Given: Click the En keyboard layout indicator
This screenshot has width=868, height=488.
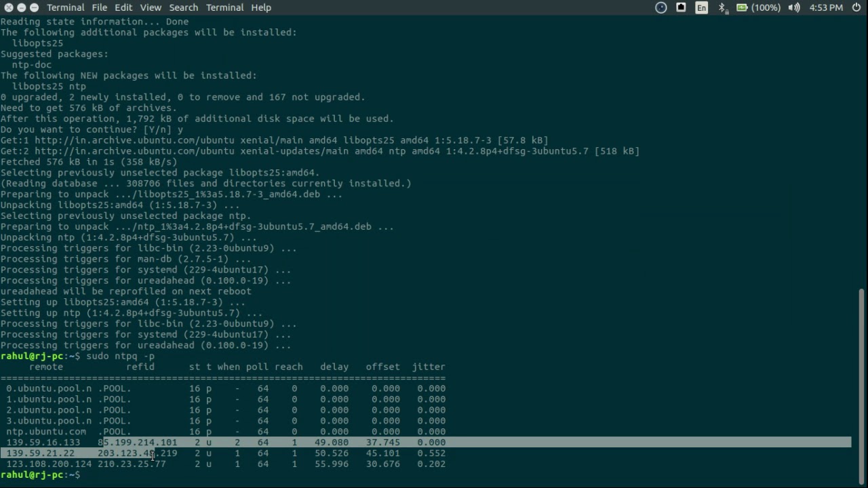Looking at the screenshot, I should click(701, 7).
